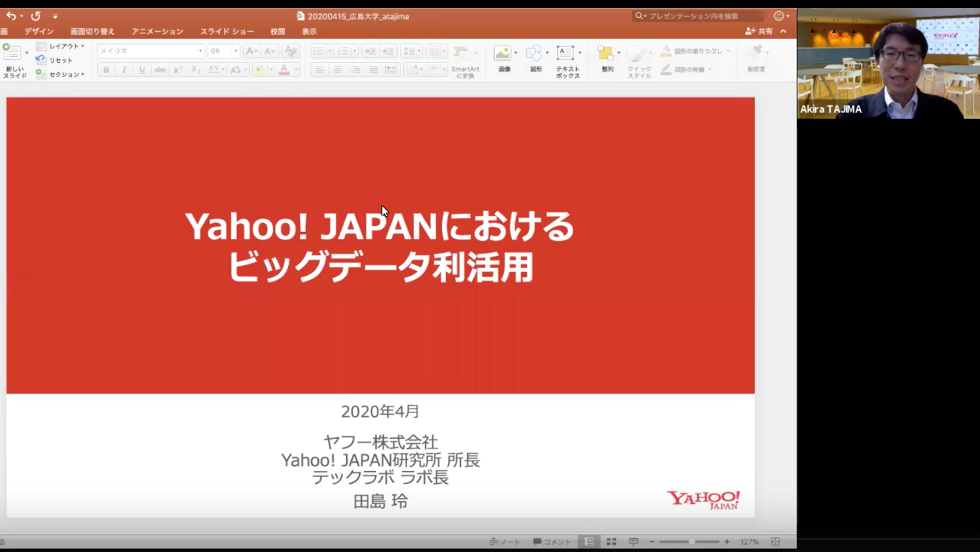The height and width of the screenshot is (552, 980).
Task: Click the presentation search field
Action: 698,16
